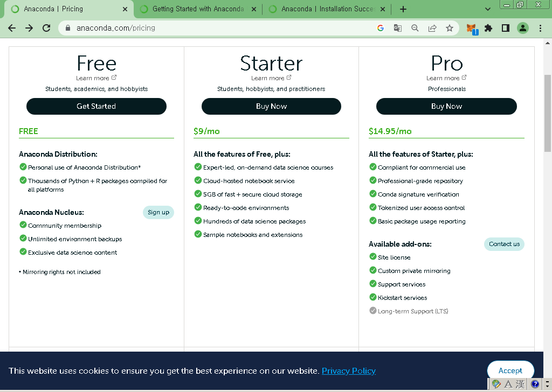Click Get Started for Free plan
The image size is (552, 392).
96,106
